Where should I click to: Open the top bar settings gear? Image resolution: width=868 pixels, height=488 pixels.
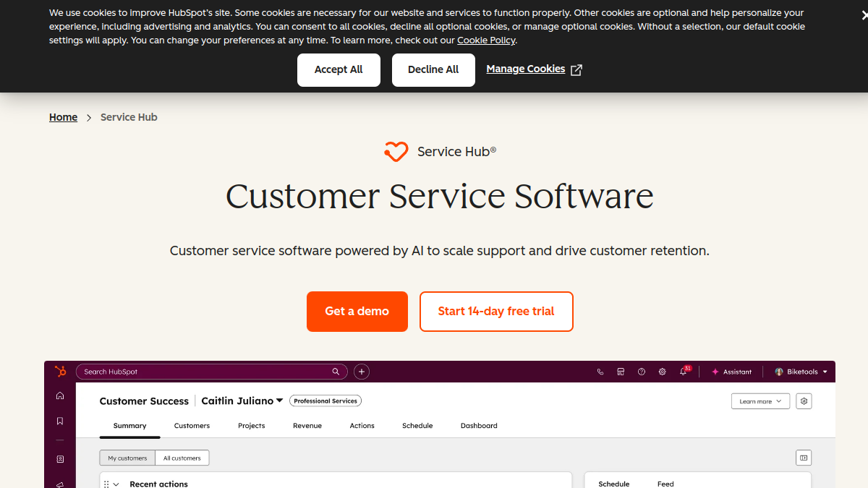[x=662, y=372]
